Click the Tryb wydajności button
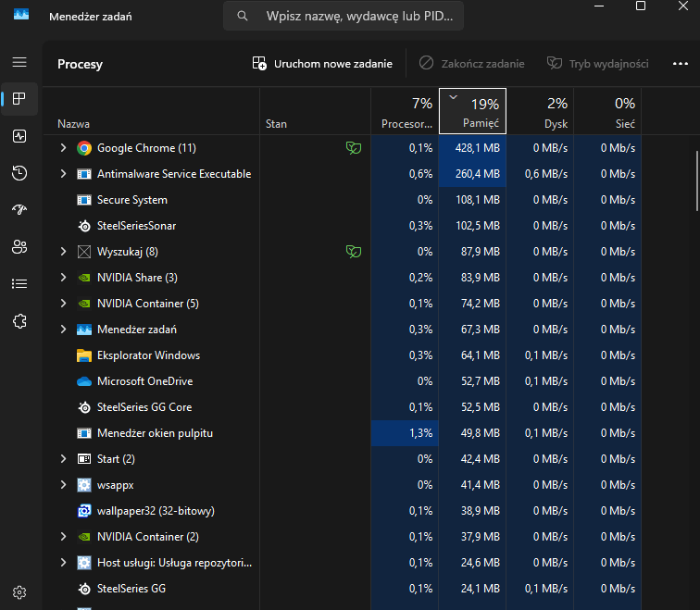700x610 pixels. pos(598,63)
